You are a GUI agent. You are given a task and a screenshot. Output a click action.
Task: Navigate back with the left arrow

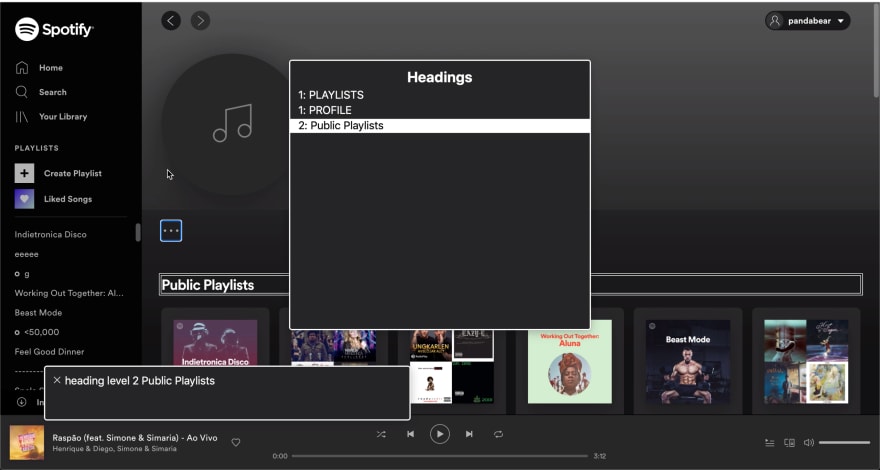171,21
